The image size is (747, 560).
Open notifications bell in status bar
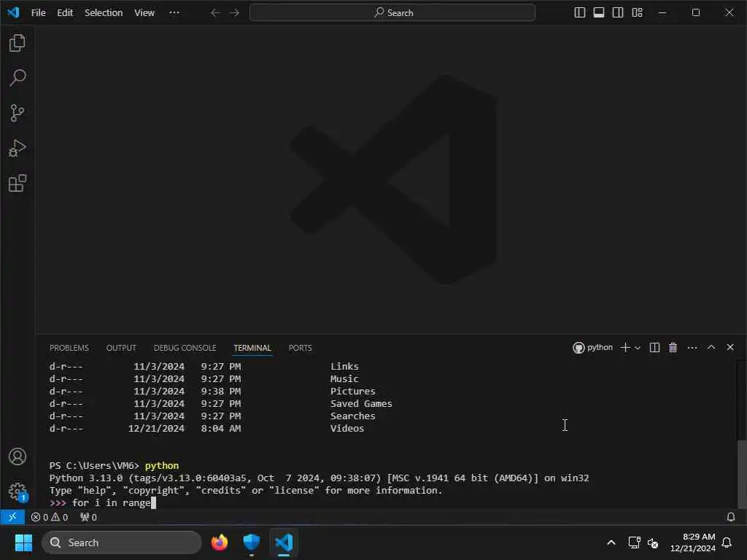point(730,517)
